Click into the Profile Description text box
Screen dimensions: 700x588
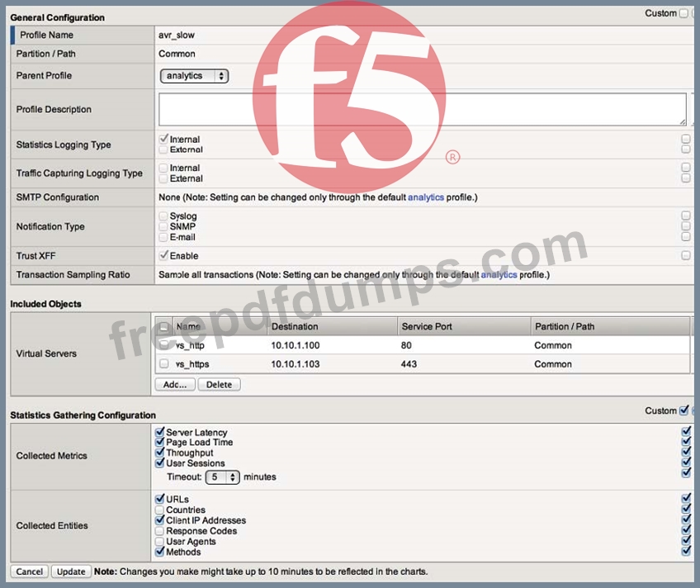(x=422, y=109)
